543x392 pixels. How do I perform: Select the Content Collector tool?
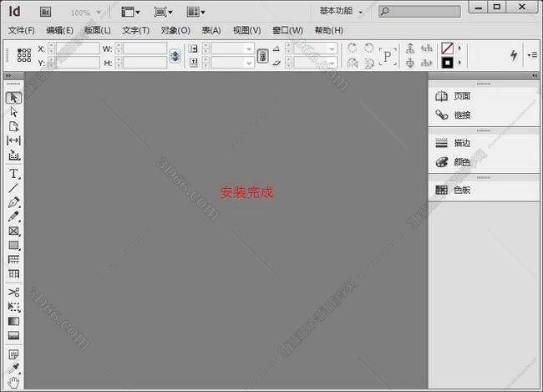pos(13,155)
